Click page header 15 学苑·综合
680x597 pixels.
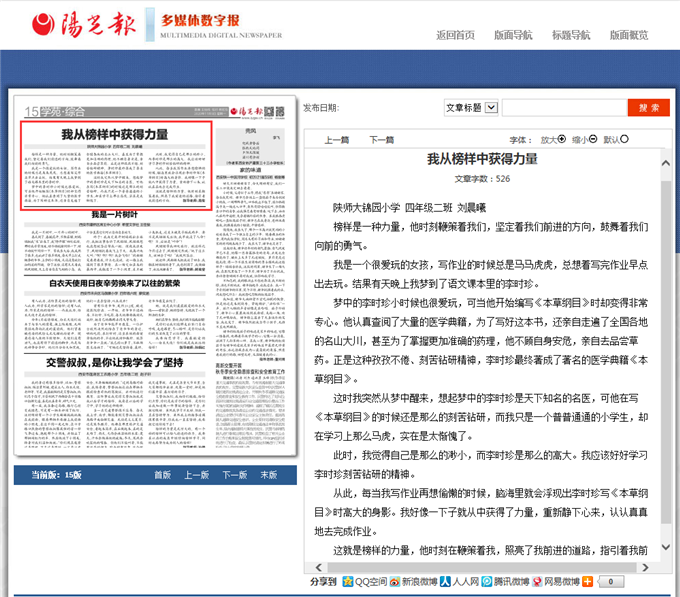(55, 112)
